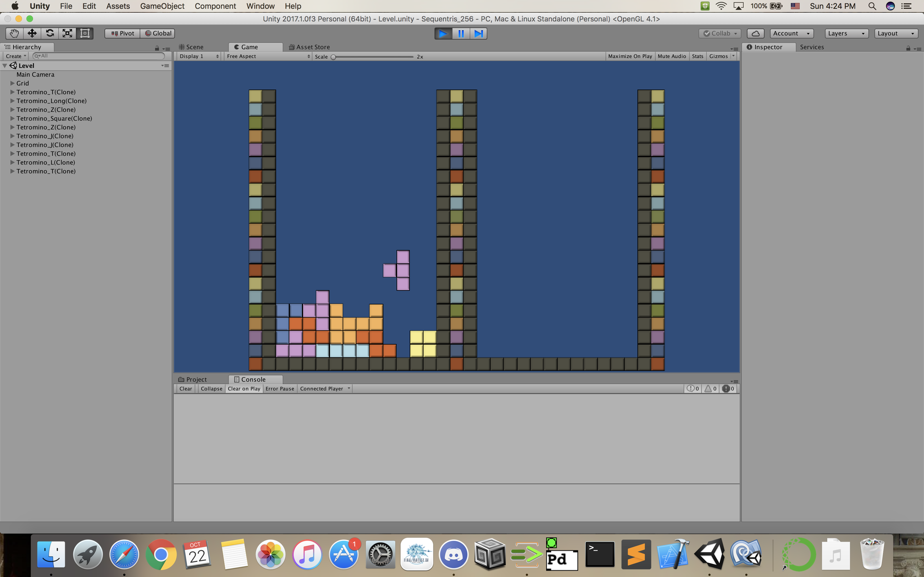Lock the Inspector panel

[908, 48]
